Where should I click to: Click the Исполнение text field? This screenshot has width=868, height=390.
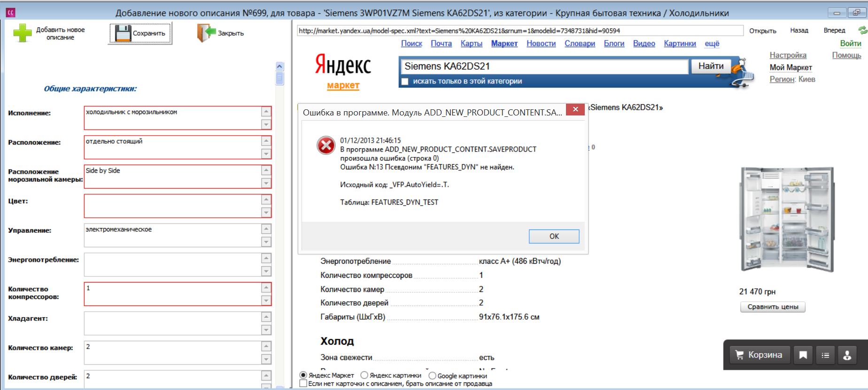(x=172, y=118)
